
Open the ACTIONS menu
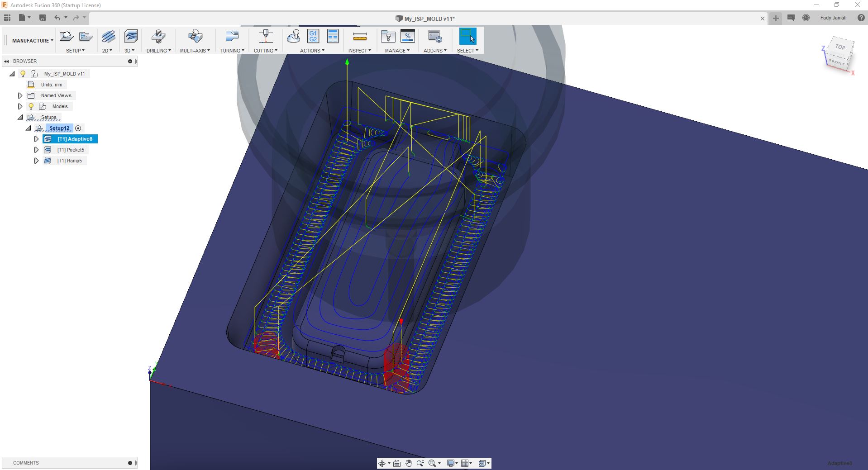click(x=312, y=51)
